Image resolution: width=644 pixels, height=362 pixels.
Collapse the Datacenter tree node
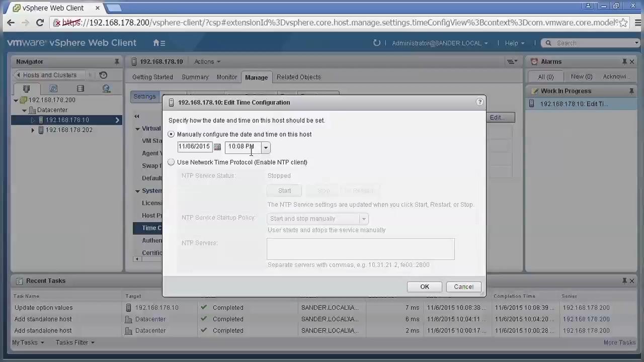(24, 110)
